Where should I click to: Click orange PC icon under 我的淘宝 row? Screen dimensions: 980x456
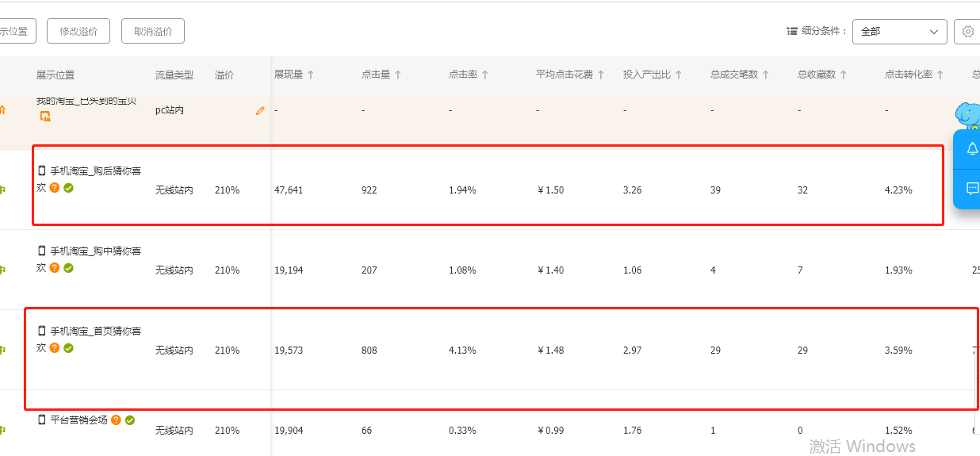coord(45,117)
